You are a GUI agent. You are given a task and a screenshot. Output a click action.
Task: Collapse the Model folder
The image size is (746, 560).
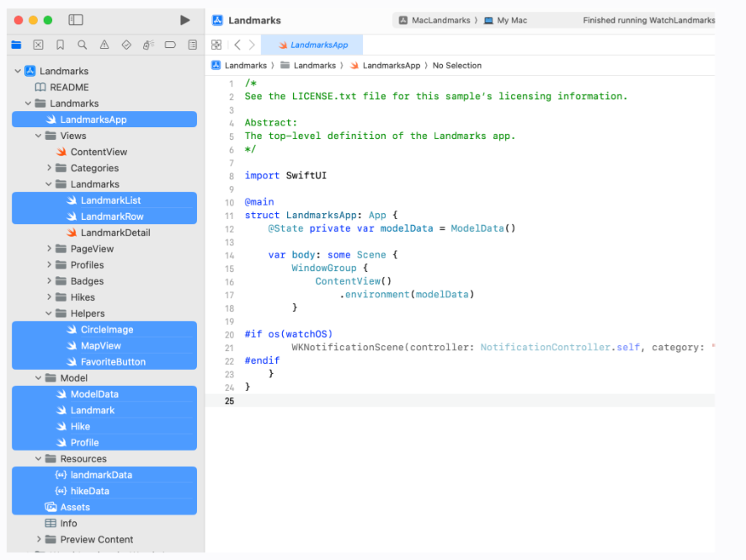click(x=39, y=378)
